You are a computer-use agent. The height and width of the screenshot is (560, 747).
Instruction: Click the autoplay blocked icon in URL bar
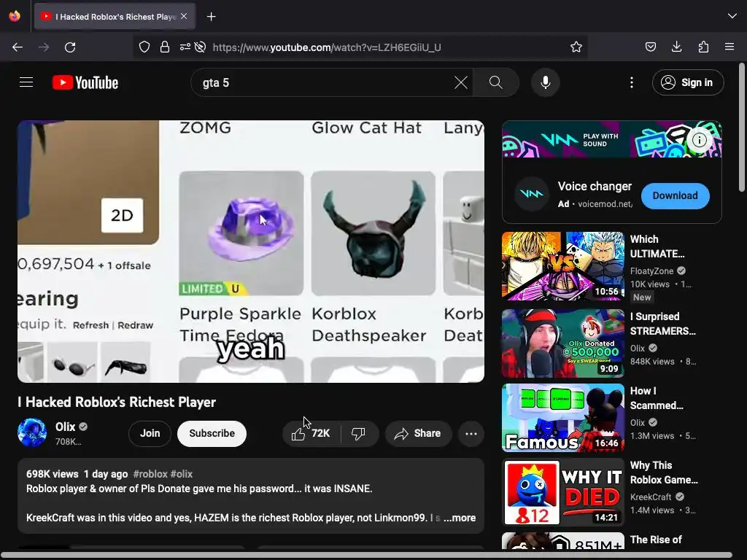(x=201, y=47)
